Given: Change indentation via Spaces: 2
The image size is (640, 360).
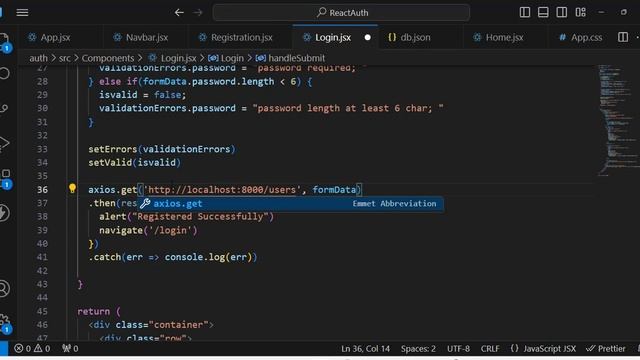Looking at the screenshot, I should tap(418, 349).
